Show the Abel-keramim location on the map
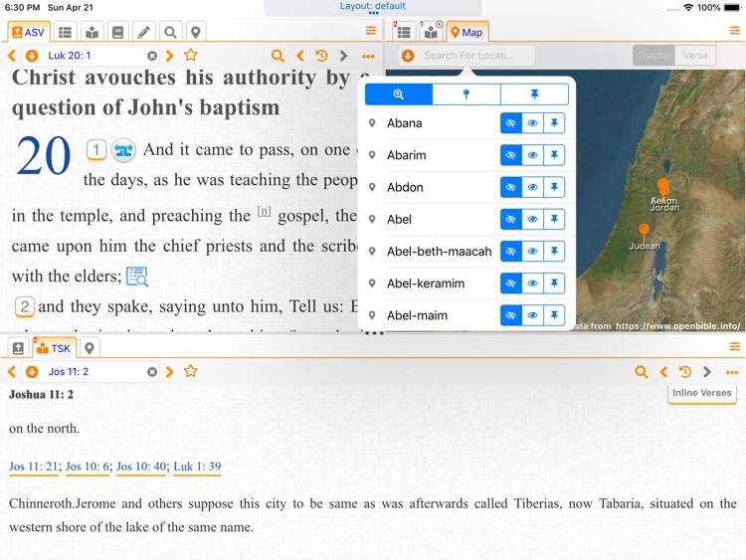This screenshot has width=746, height=560. pos(532,283)
